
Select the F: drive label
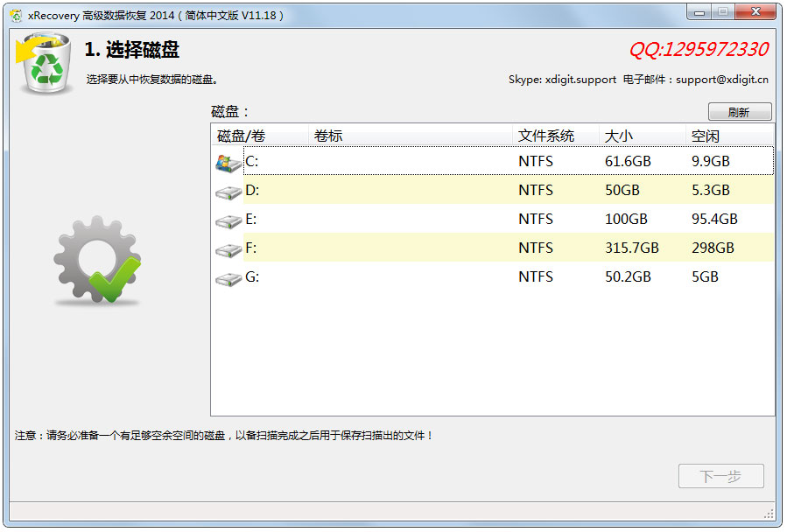pos(250,248)
